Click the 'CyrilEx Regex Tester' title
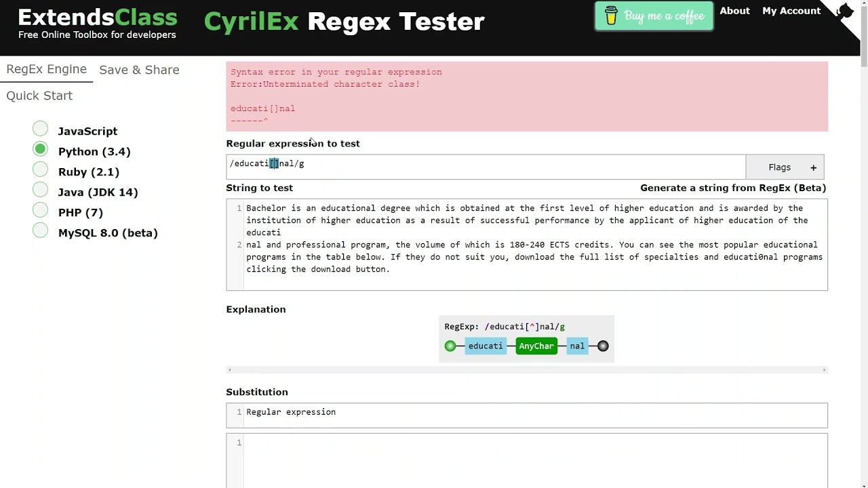868x488 pixels. point(344,22)
